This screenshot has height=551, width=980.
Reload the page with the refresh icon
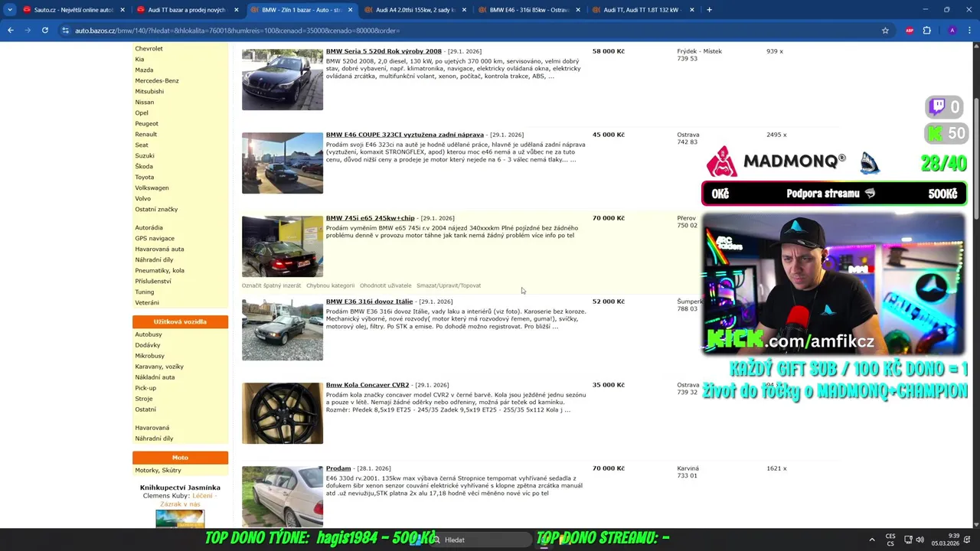45,31
